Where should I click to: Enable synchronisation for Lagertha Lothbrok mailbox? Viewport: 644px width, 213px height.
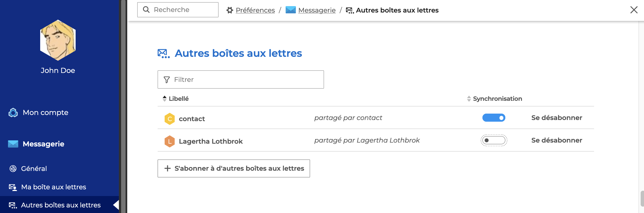pos(494,140)
